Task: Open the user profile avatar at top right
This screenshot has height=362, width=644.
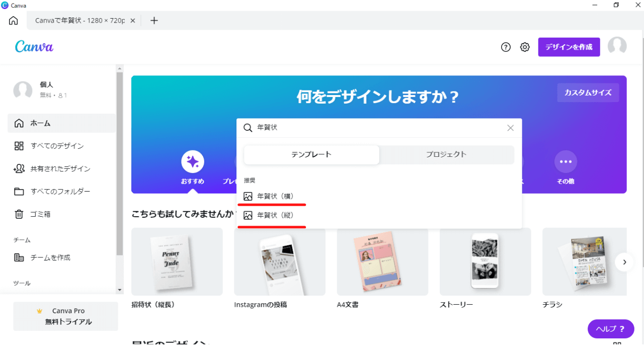Action: (x=617, y=46)
